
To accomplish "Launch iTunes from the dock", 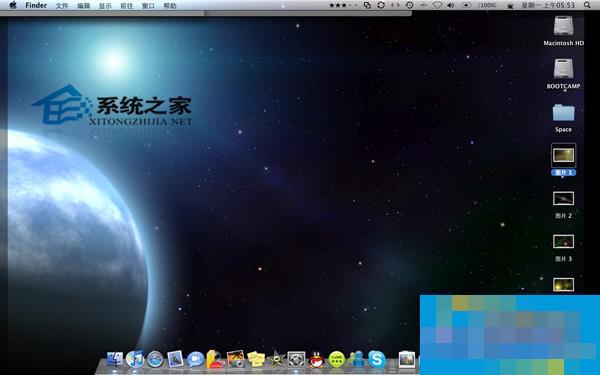I will 135,359.
